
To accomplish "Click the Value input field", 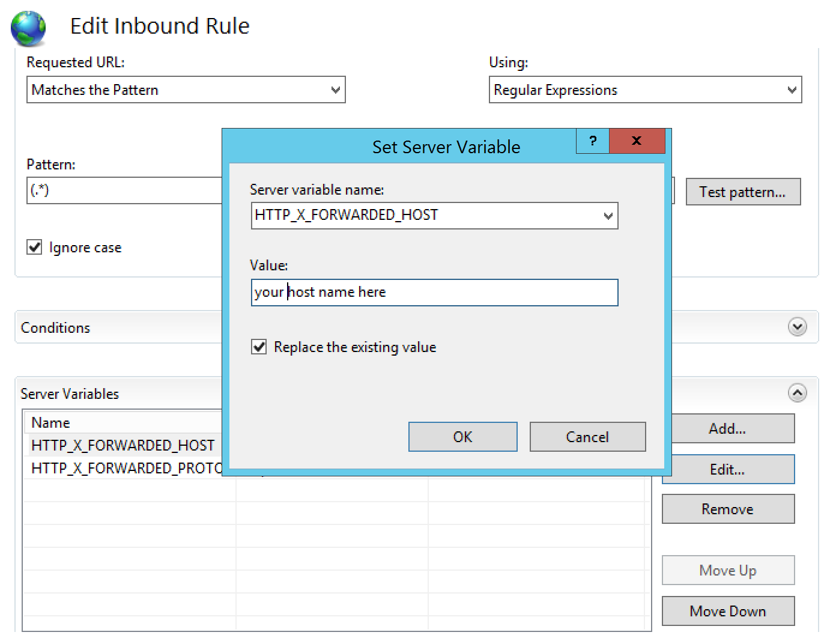I will click(434, 293).
